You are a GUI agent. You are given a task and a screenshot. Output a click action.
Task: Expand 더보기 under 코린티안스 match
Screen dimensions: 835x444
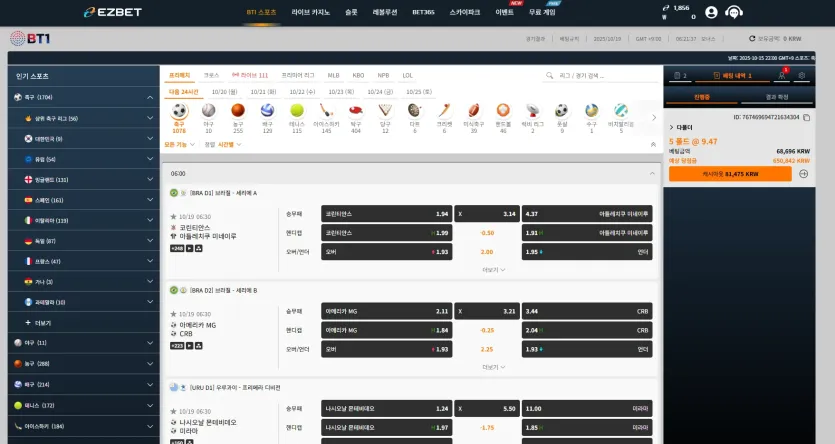pyautogui.click(x=494, y=270)
